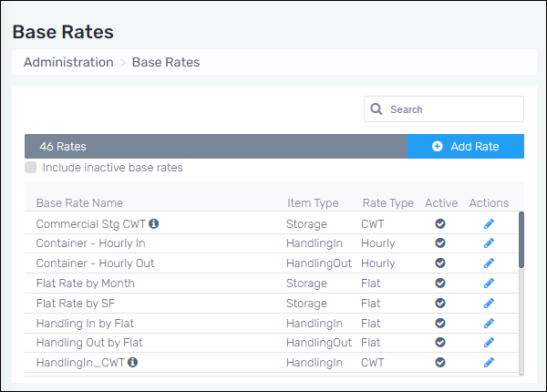Click the Base Rates page heading
The image size is (547, 392).
(63, 32)
